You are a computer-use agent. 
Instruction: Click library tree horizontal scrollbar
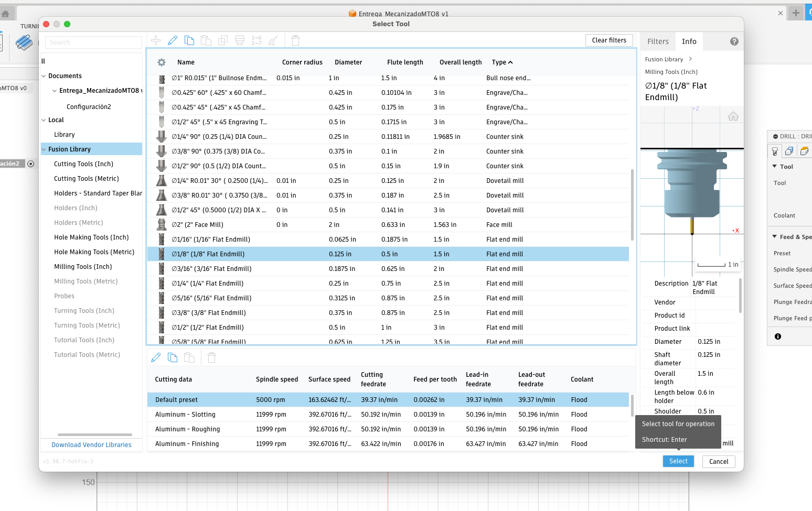point(95,434)
